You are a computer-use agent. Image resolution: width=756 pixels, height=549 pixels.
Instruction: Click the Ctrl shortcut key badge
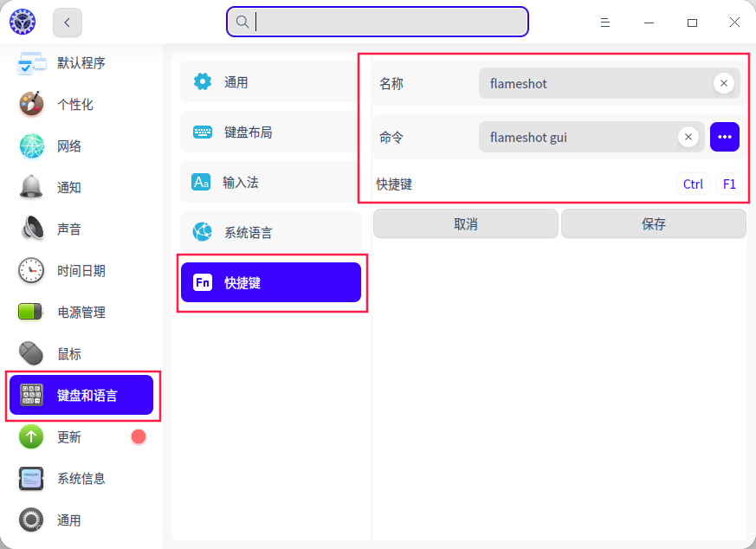click(x=694, y=184)
